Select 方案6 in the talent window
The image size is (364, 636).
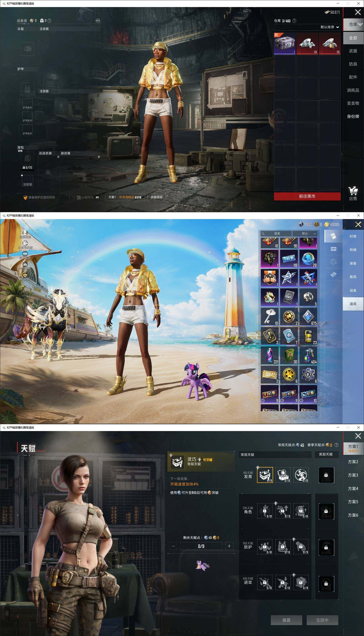click(x=353, y=515)
